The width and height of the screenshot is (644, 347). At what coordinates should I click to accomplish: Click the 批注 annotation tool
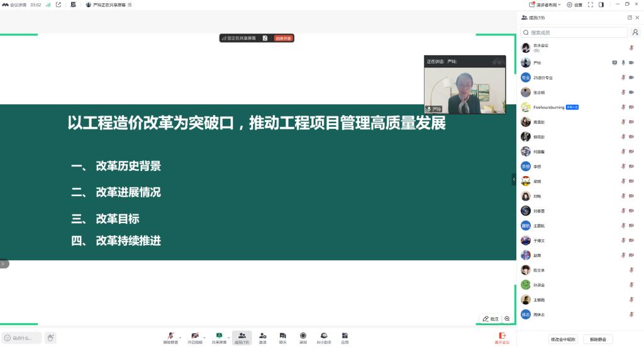click(x=491, y=319)
